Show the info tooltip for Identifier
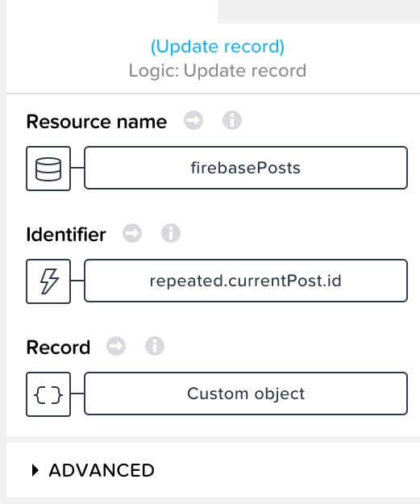420x504 pixels. click(171, 233)
